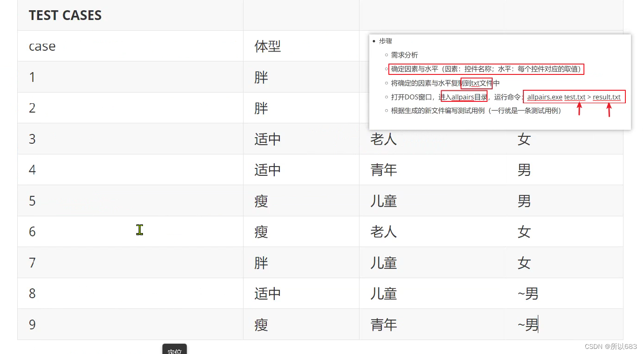The image size is (644, 354).
Task: Select "青年" in case 4 row
Action: pos(384,170)
